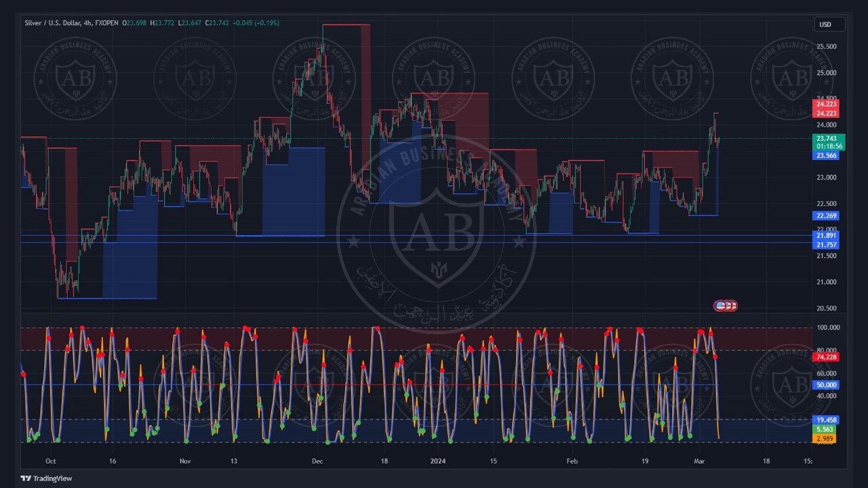The height and width of the screenshot is (488, 868).
Task: Click the blue 50.000 oscillator label
Action: (x=825, y=384)
